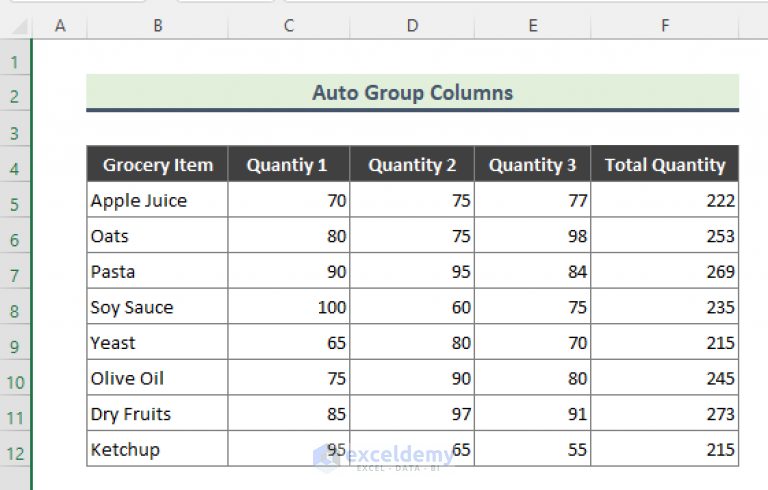The height and width of the screenshot is (490, 768).
Task: Select Apple Juice Quantity 1 value 70
Action: point(289,200)
